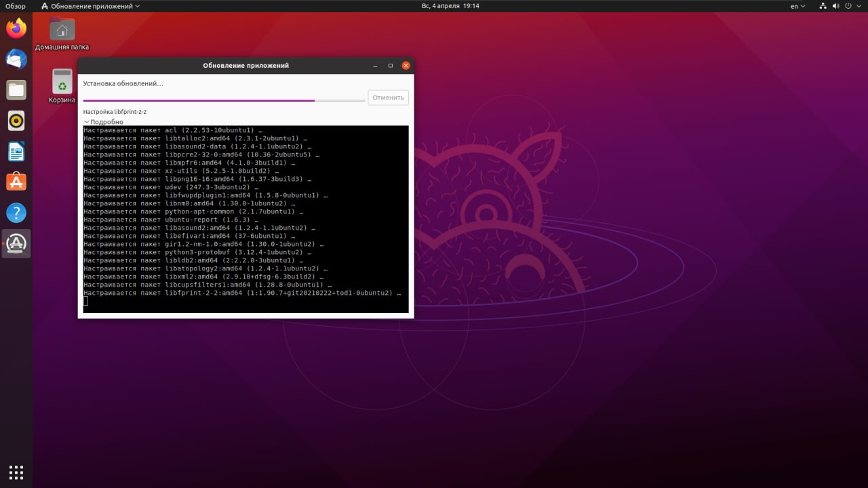Click the line for пакет acl (2.2.53-10ubuntu1)

[173, 130]
